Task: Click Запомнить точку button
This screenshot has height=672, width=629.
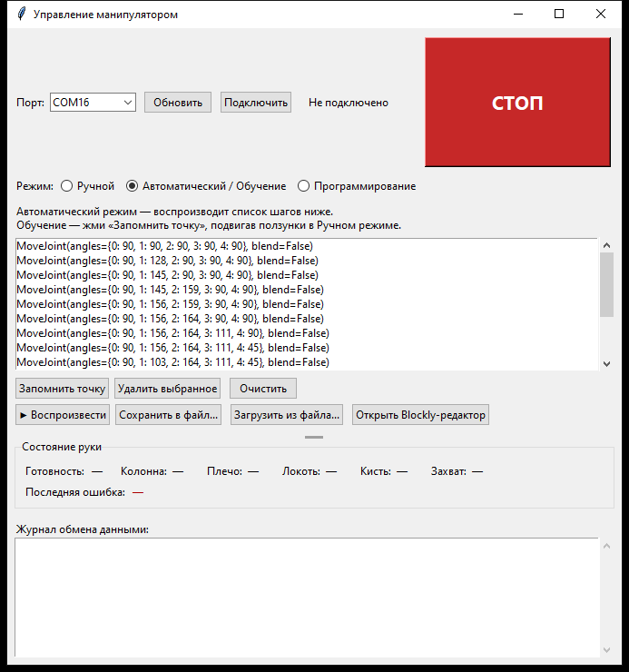Action: click(x=62, y=389)
